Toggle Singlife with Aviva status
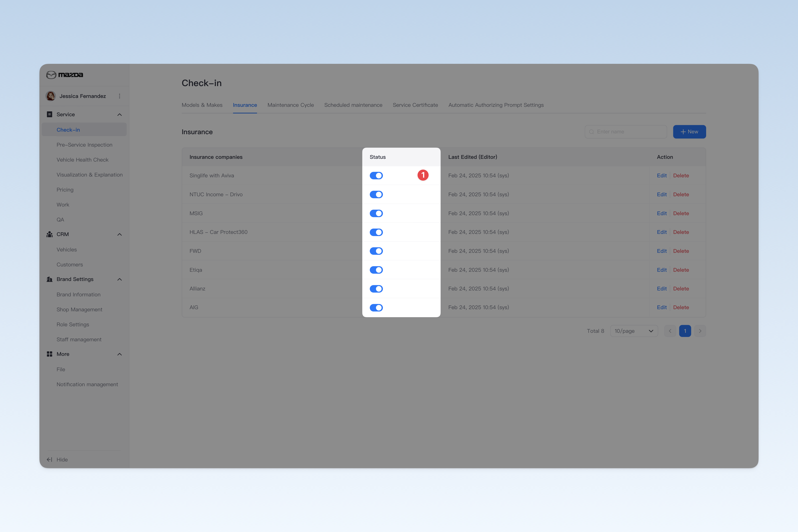 376,175
